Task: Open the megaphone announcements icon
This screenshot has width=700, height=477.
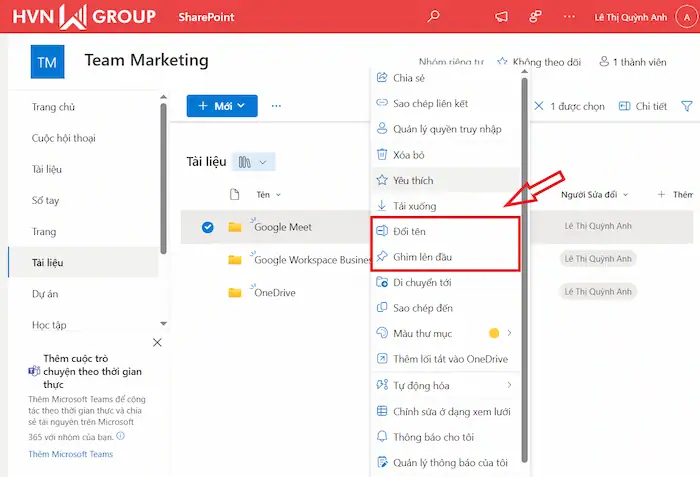Action: 501,16
